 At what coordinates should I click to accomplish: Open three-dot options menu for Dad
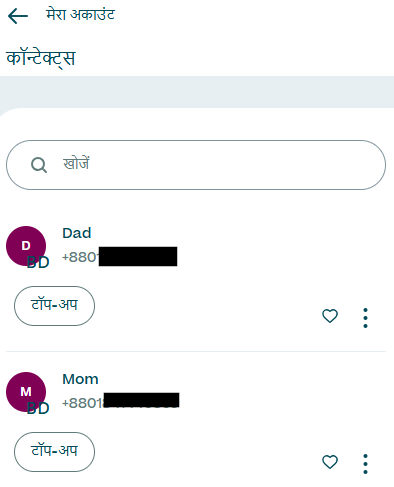365,318
